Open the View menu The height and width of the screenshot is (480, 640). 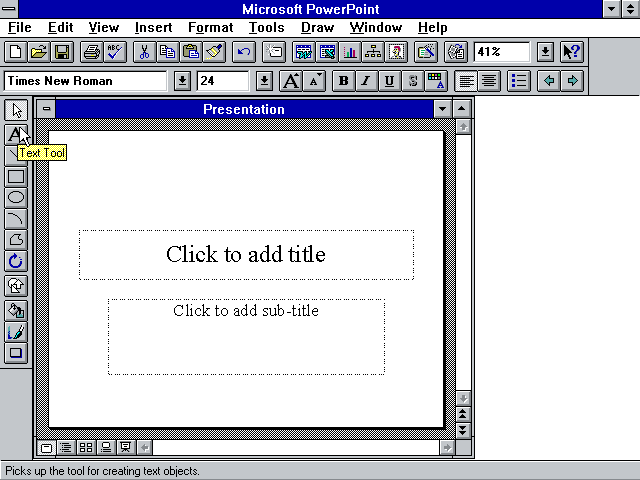point(104,27)
